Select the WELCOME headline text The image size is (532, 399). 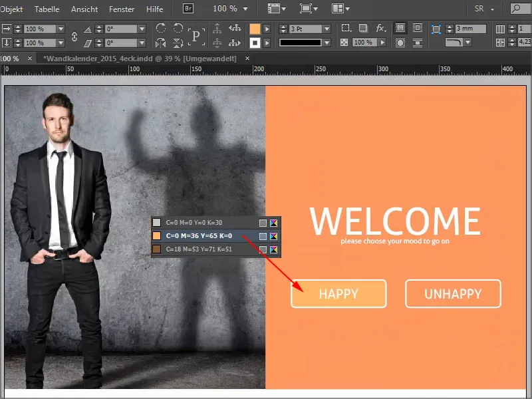click(x=395, y=221)
